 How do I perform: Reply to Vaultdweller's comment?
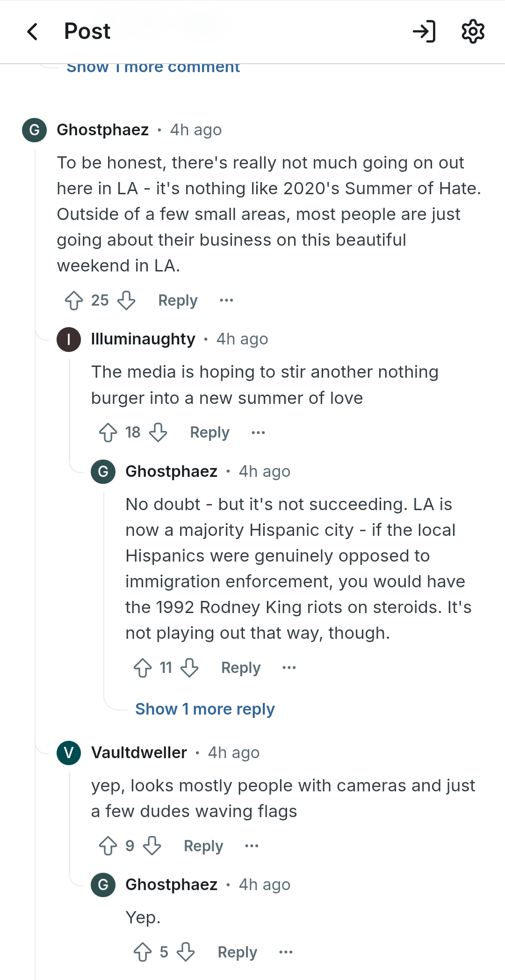click(x=203, y=846)
